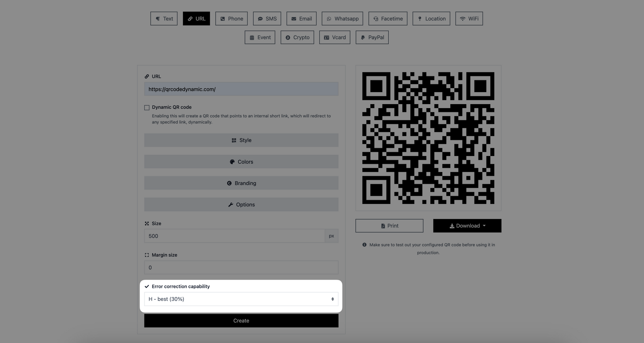Open the Event QR type
This screenshot has height=343, width=644.
coord(260,37)
